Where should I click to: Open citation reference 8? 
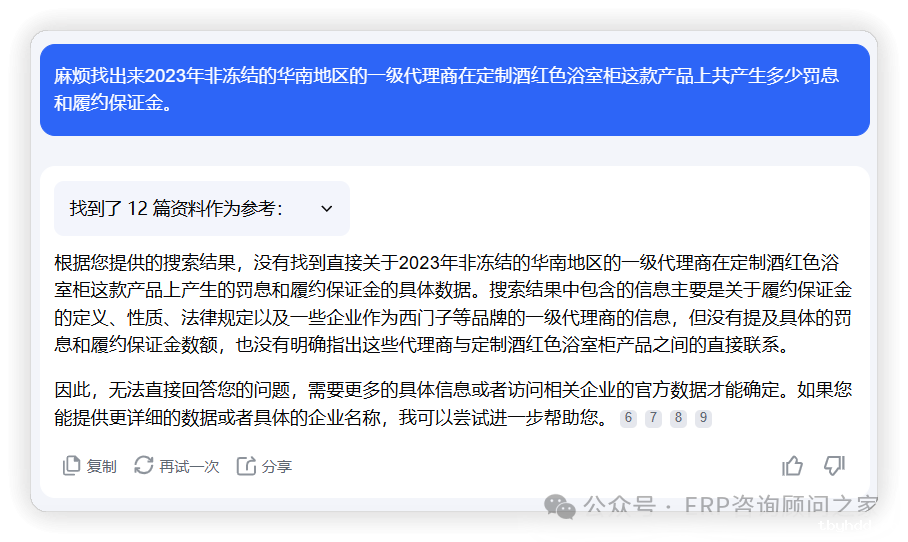pos(678,418)
